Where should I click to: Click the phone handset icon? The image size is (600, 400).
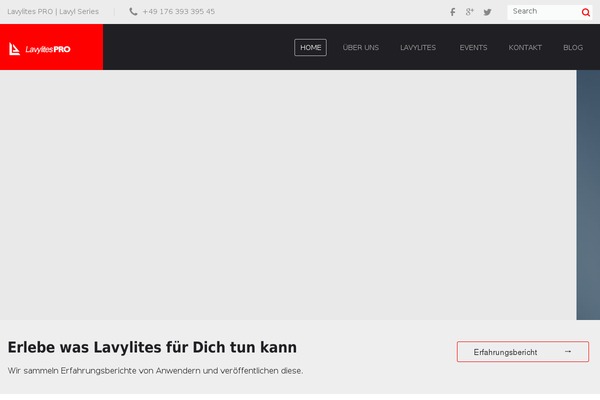click(x=133, y=12)
